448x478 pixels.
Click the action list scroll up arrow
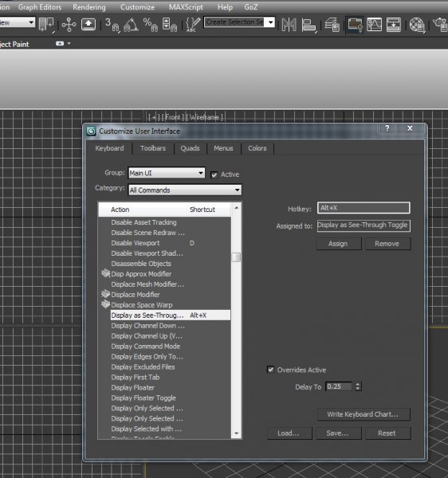tap(236, 208)
